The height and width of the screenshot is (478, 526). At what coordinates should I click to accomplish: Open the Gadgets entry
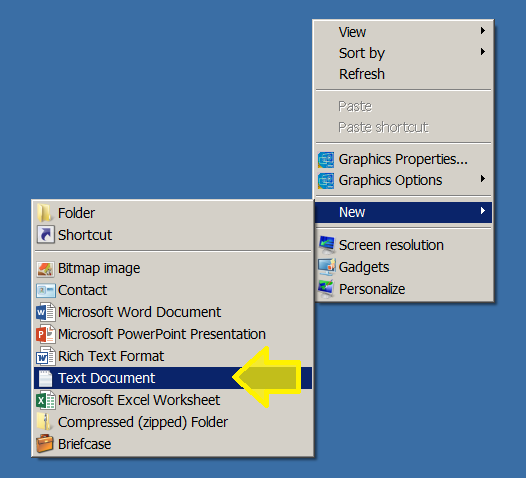pos(404,267)
